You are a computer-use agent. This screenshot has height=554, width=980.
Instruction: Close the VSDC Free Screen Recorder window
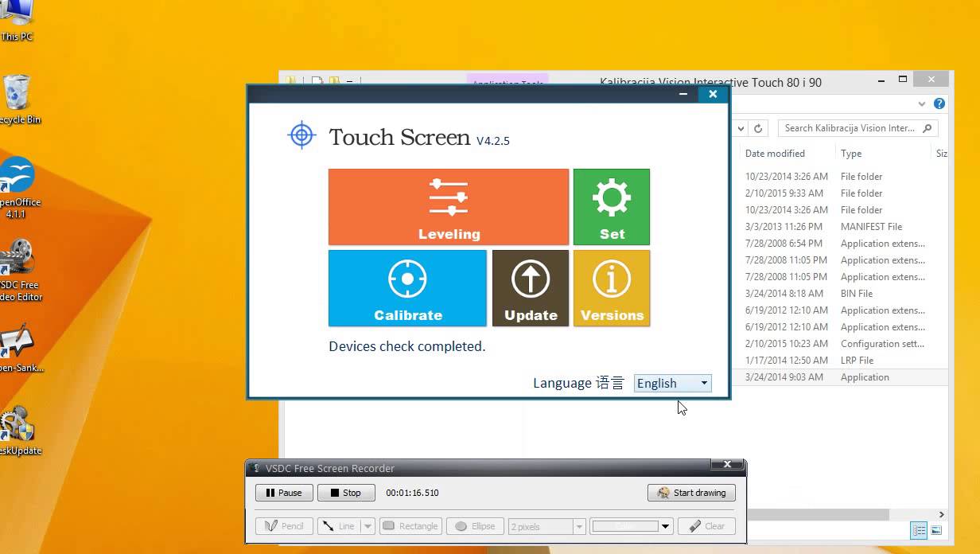(x=727, y=464)
